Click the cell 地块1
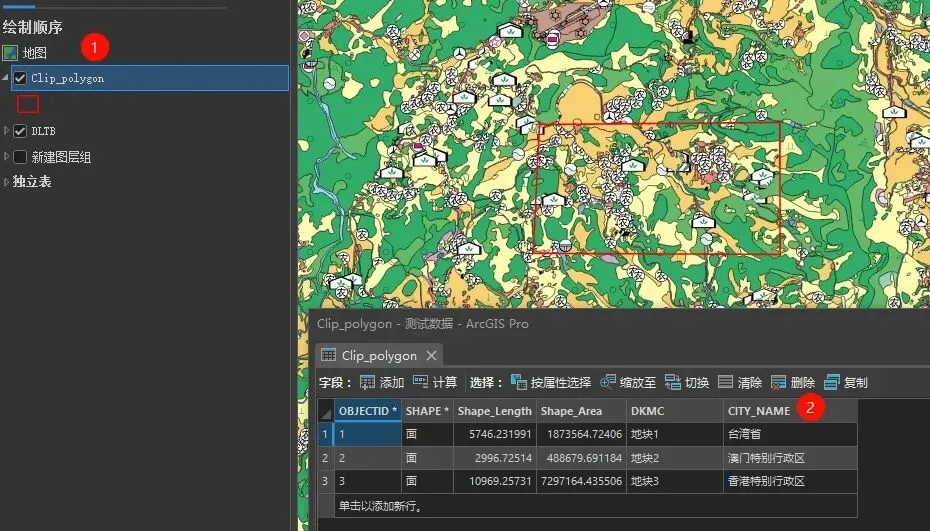The width and height of the screenshot is (930, 531). click(x=675, y=434)
